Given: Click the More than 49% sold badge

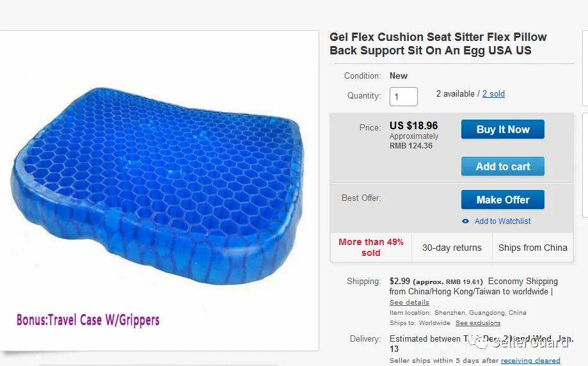Looking at the screenshot, I should (x=371, y=248).
